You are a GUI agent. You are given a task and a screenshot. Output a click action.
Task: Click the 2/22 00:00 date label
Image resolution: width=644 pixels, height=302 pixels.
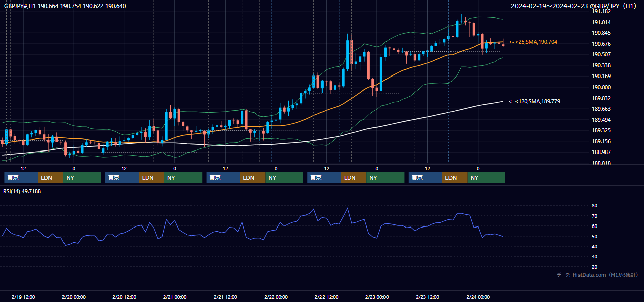point(276,297)
